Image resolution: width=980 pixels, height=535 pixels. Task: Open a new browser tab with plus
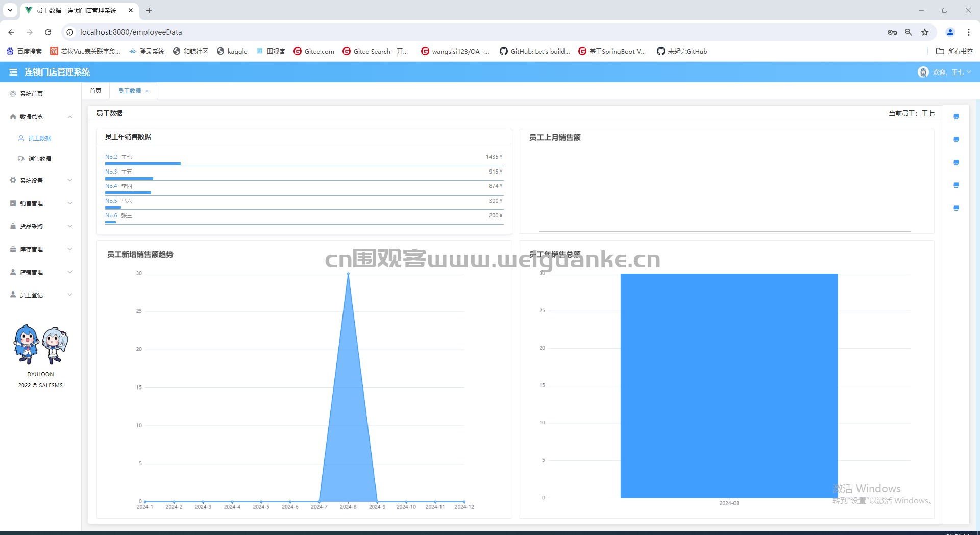pyautogui.click(x=149, y=10)
